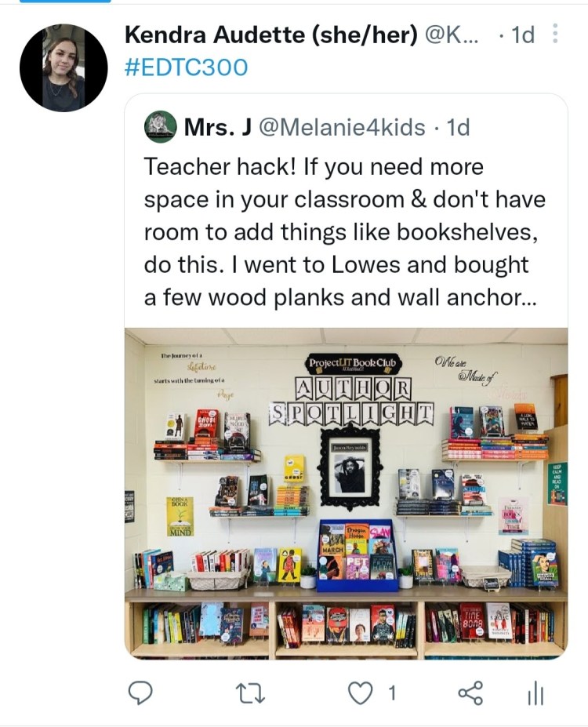Like the tweet with the heart icon
Image resolution: width=588 pixels, height=727 pixels.
[x=360, y=693]
